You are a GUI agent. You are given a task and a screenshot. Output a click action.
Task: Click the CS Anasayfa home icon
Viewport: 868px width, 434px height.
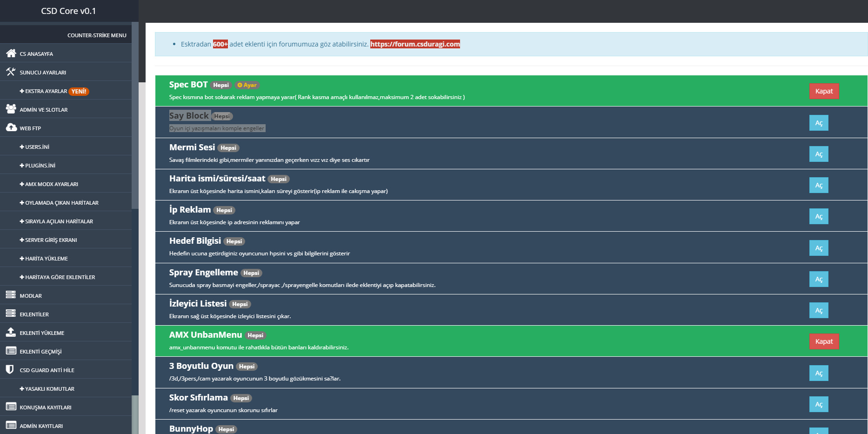[11, 53]
